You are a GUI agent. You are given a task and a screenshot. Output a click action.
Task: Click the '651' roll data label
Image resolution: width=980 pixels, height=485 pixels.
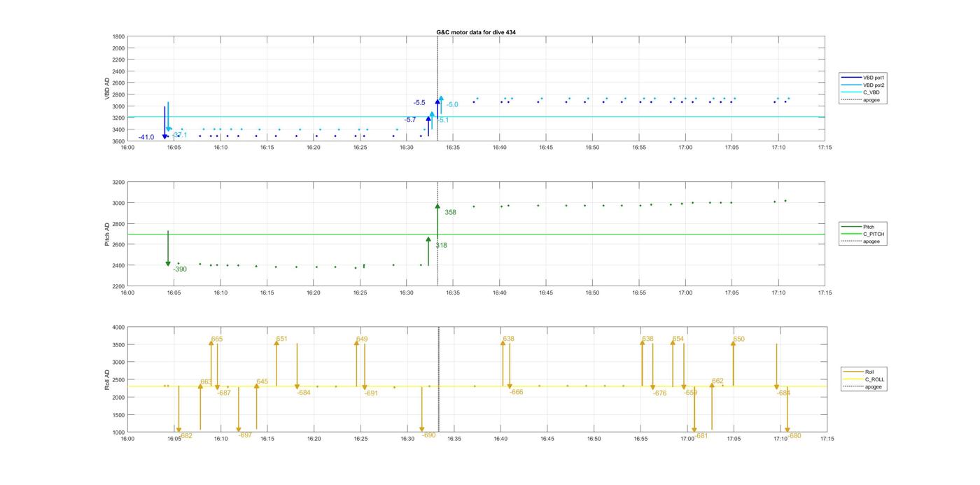point(281,339)
